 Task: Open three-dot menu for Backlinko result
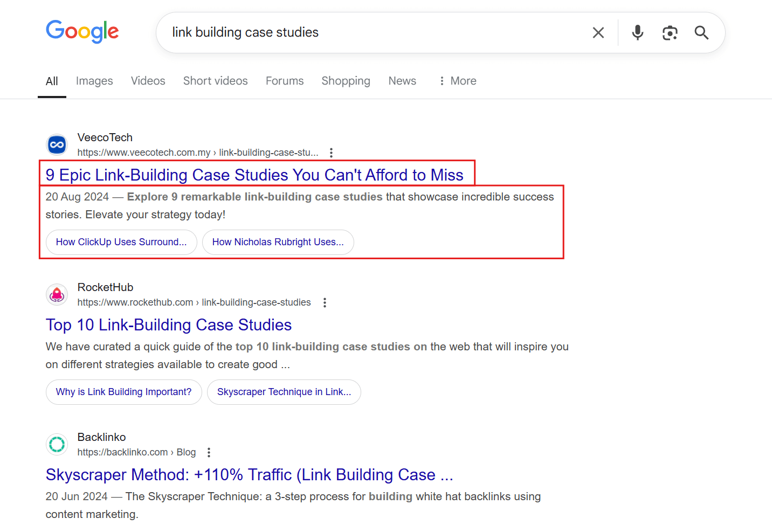209,452
